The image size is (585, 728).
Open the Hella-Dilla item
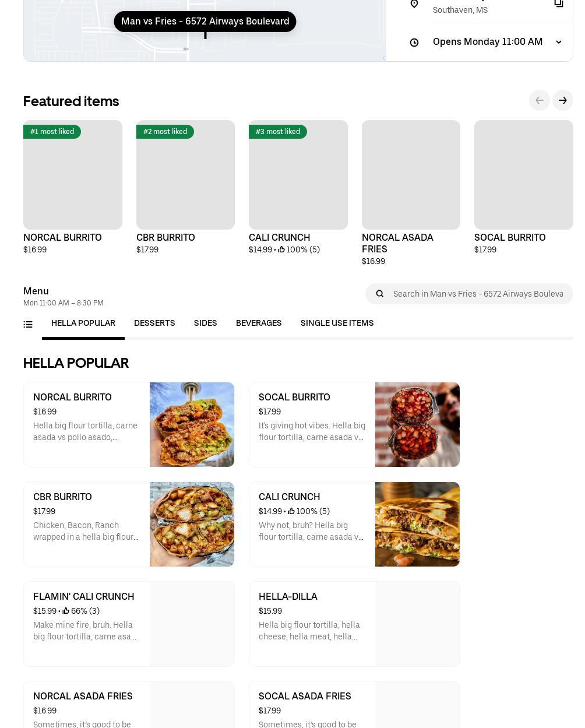click(x=354, y=624)
